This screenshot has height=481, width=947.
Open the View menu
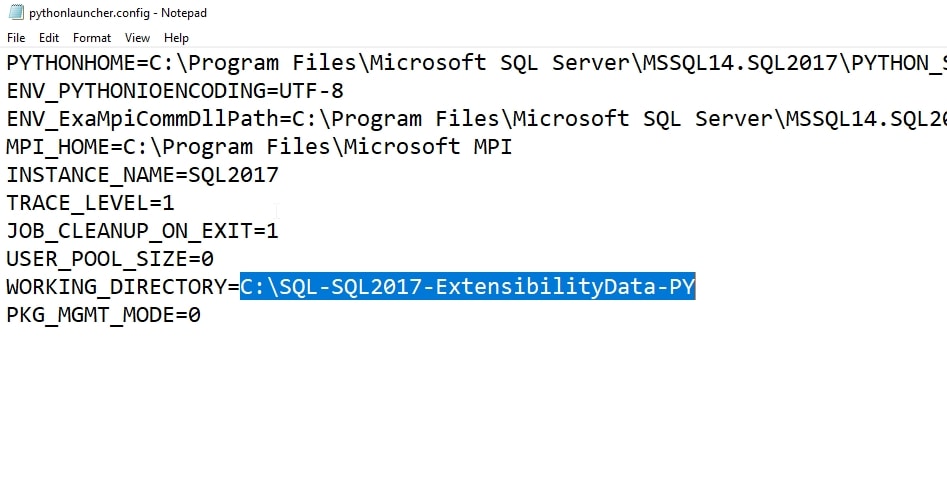click(x=137, y=38)
